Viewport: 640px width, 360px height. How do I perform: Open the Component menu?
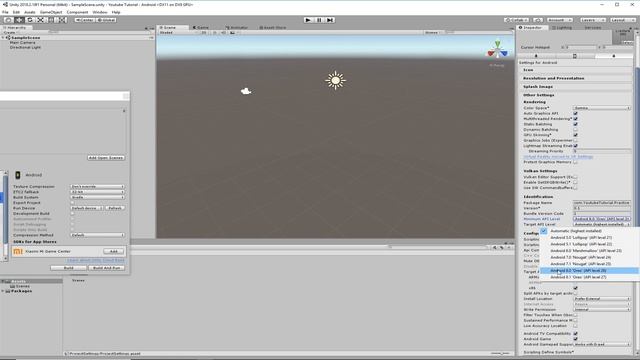click(77, 12)
